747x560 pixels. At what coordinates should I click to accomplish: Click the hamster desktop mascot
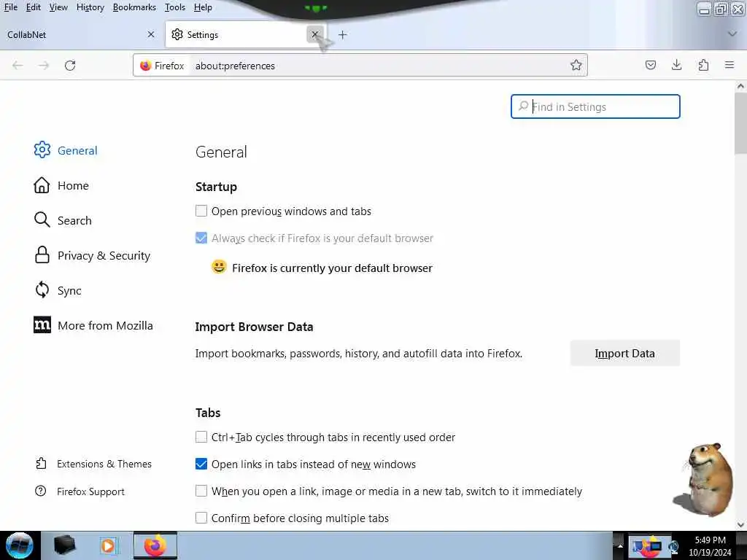pyautogui.click(x=704, y=480)
